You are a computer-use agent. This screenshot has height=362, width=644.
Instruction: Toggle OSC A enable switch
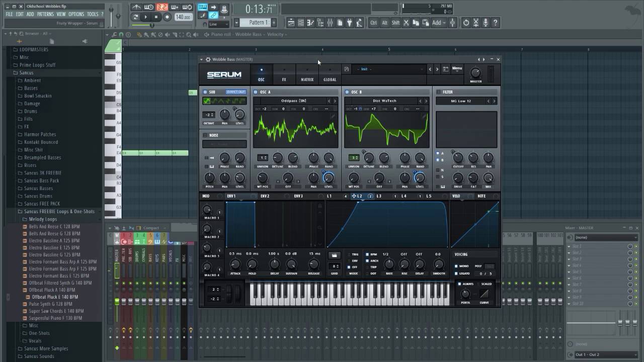[256, 92]
